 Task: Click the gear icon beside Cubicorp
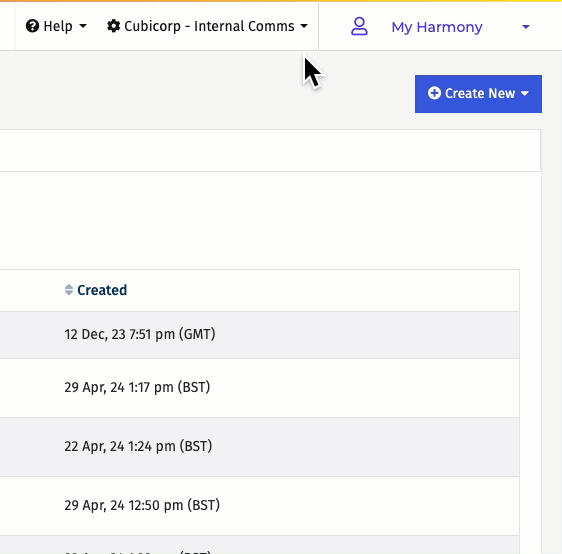[114, 26]
